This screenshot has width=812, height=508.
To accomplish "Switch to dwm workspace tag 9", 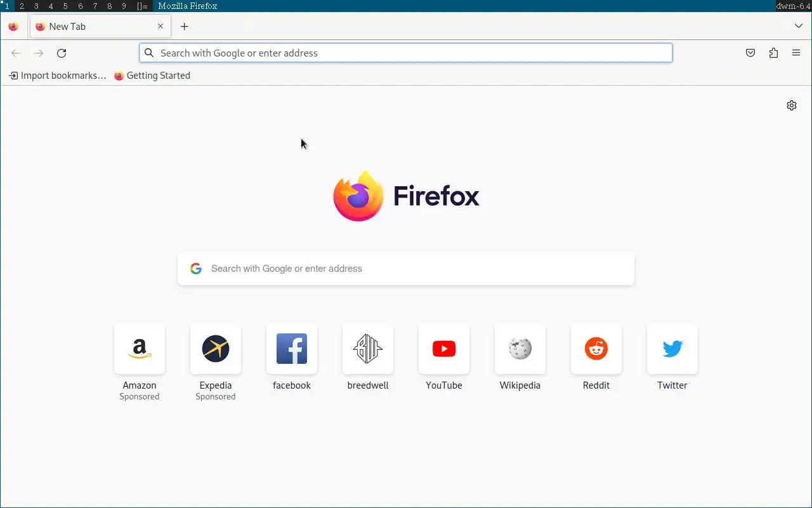I will [x=124, y=6].
